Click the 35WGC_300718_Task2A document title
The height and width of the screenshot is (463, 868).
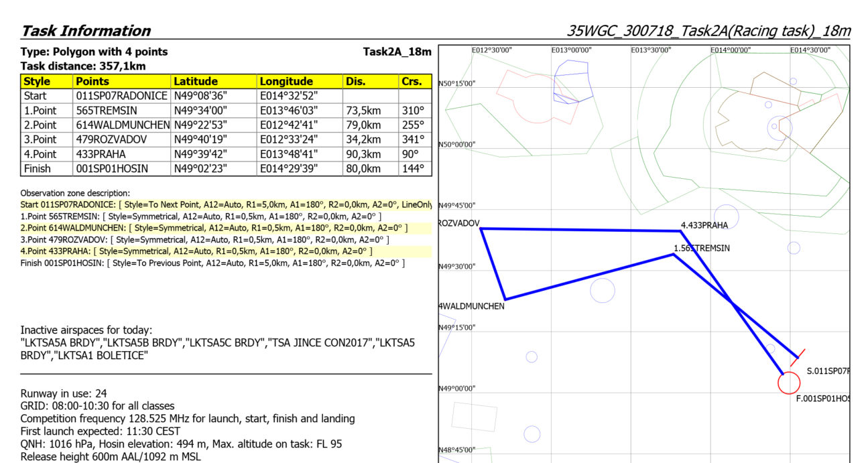pyautogui.click(x=708, y=31)
